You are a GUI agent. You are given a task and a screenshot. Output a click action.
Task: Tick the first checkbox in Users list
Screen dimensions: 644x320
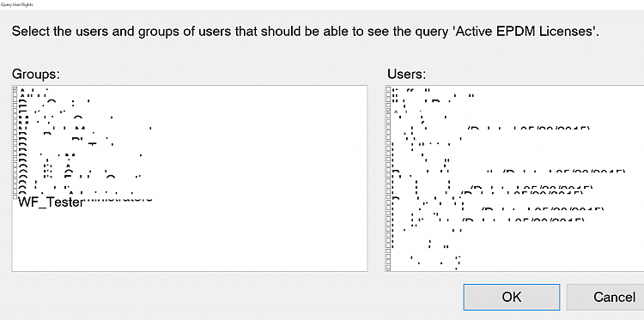(389, 89)
